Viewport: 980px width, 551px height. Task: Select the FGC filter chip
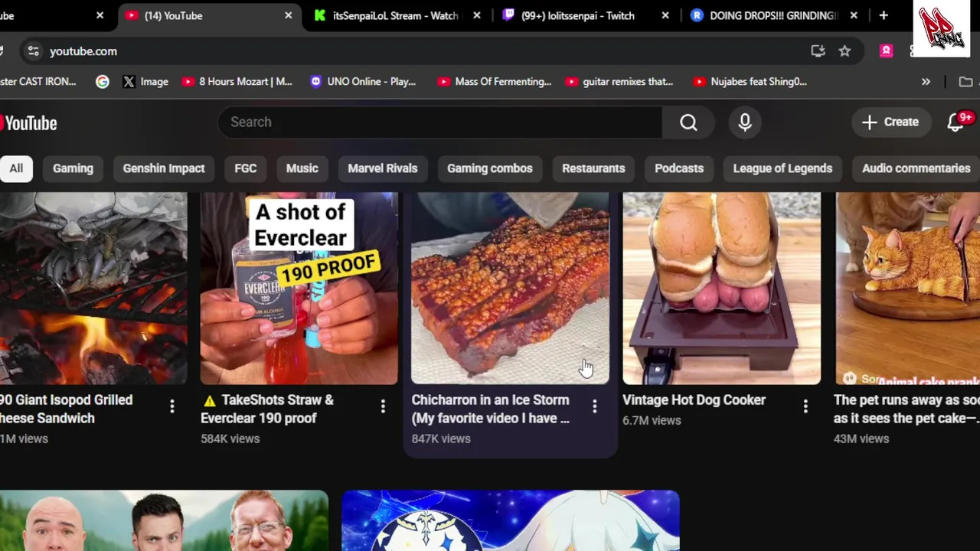(245, 168)
